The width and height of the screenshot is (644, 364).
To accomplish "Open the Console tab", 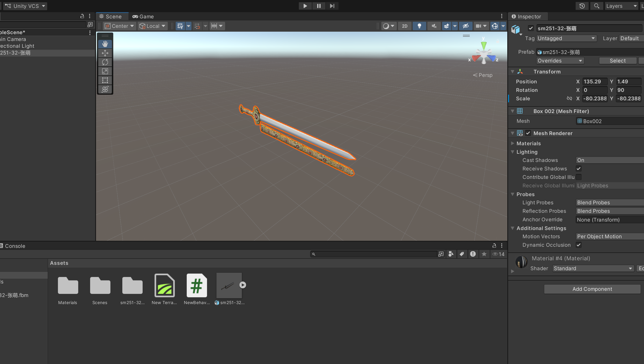I will tap(13, 246).
